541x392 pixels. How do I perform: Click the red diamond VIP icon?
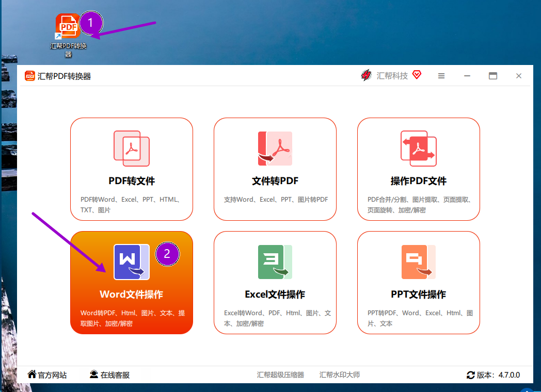click(417, 74)
